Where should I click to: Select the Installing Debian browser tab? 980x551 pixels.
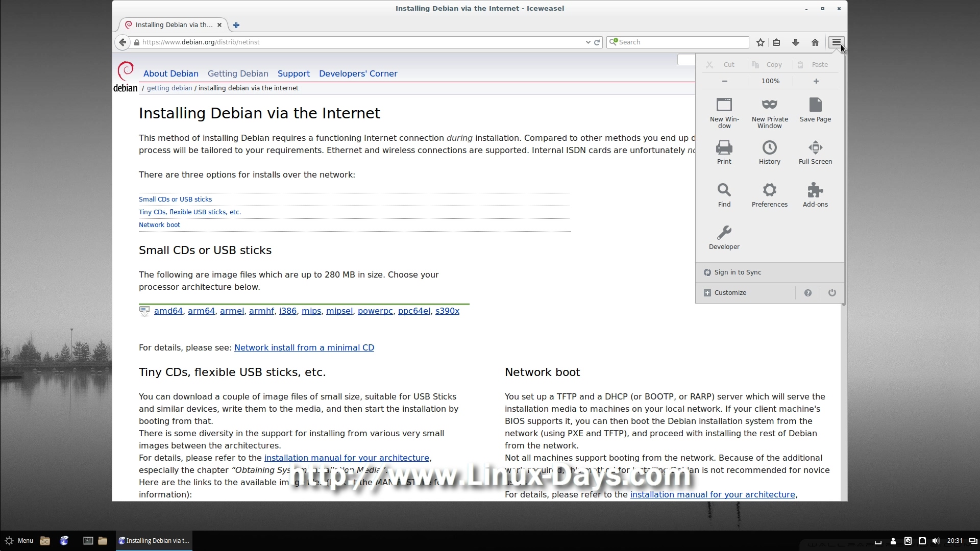(174, 25)
